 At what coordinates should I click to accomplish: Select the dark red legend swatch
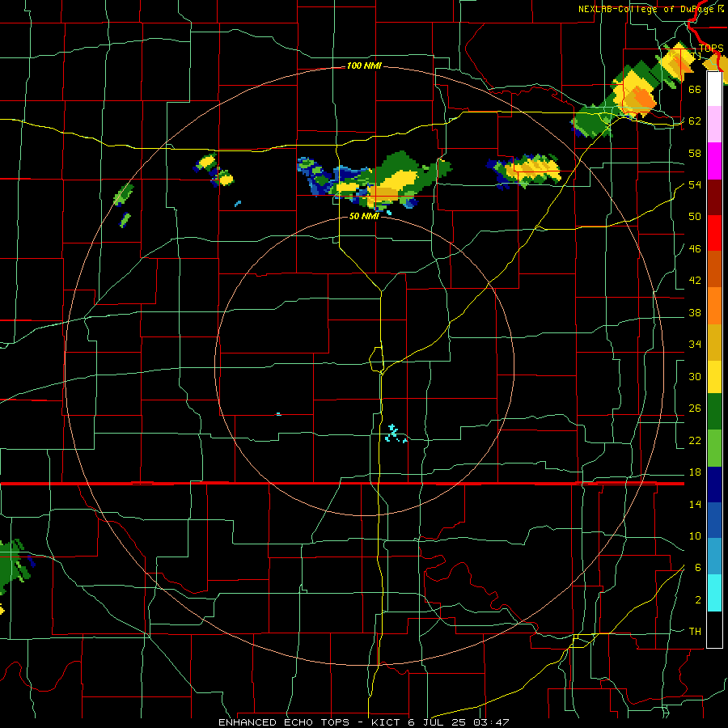click(714, 197)
